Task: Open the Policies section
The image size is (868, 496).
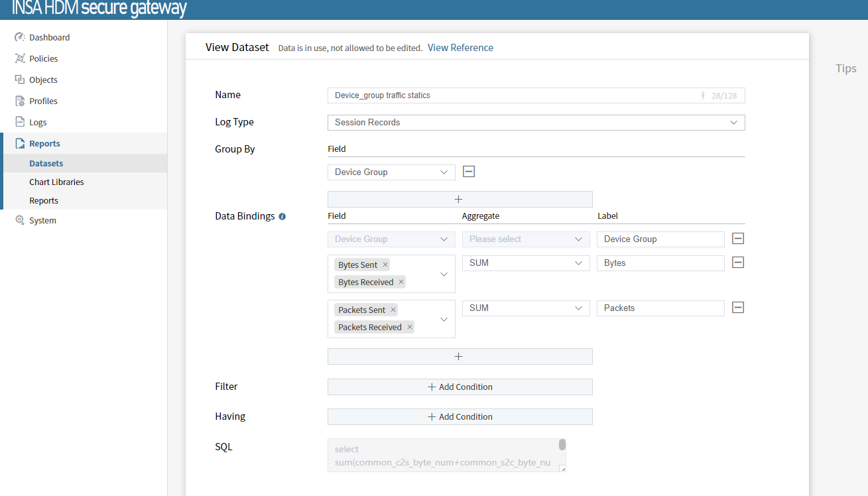Action: [43, 59]
